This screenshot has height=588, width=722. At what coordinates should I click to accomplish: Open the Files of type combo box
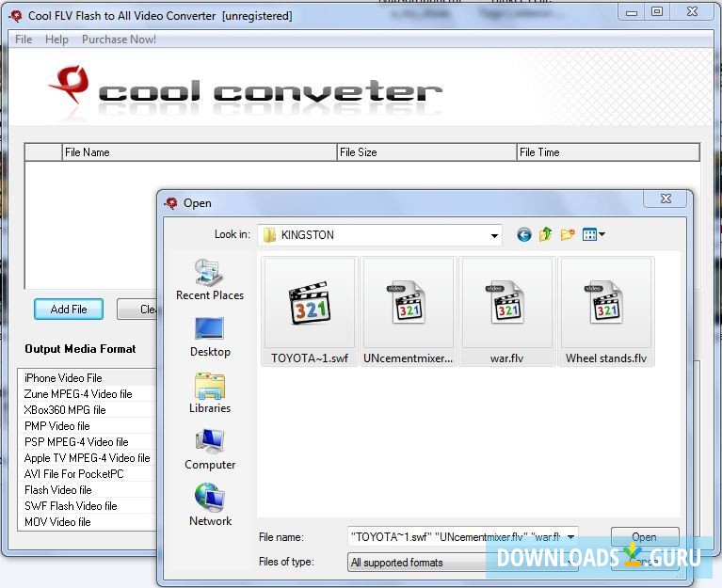[462, 563]
